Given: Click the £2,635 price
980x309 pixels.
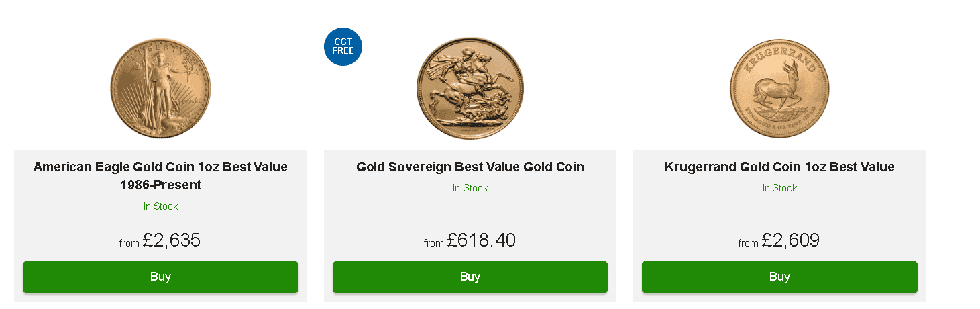Looking at the screenshot, I should tap(172, 240).
